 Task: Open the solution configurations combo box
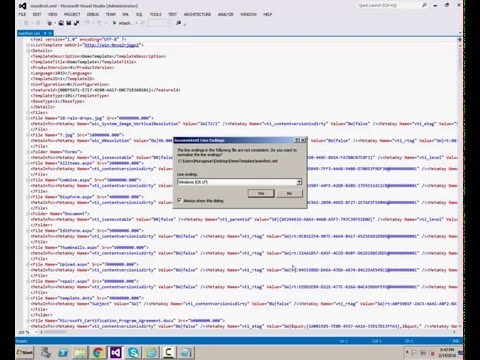pos(159,23)
